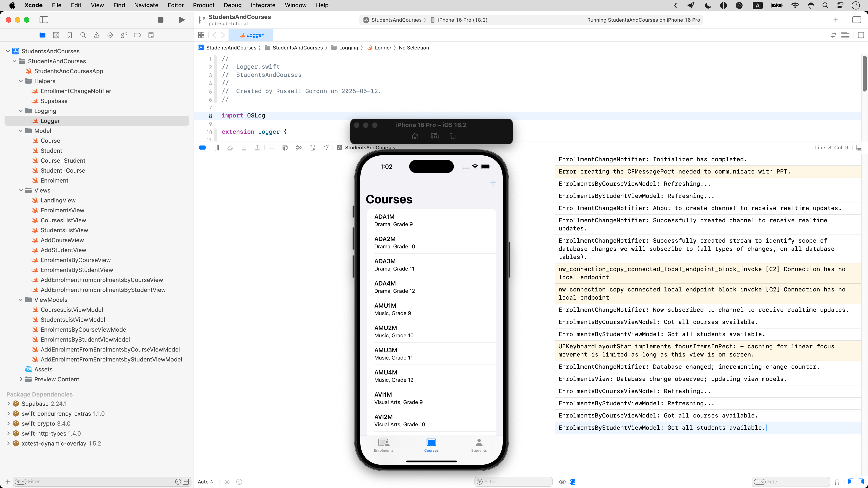The height and width of the screenshot is (488, 868).
Task: Clear console with trash icon
Action: click(x=837, y=482)
